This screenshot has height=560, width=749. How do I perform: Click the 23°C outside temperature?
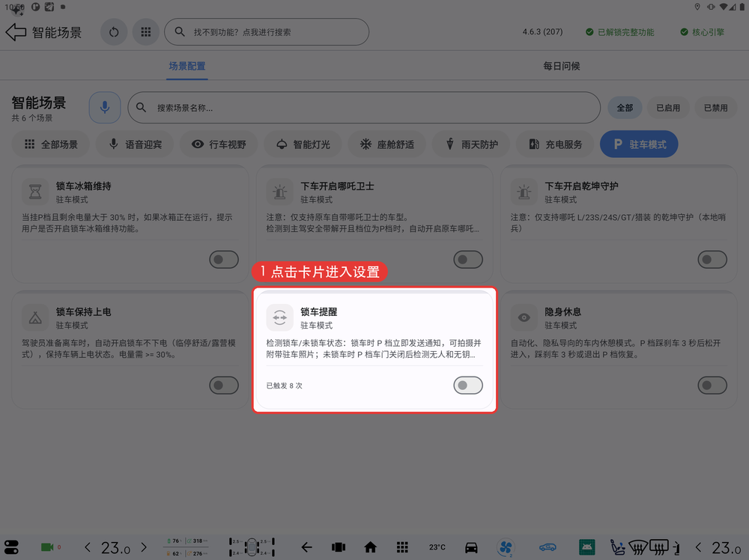[437, 547]
